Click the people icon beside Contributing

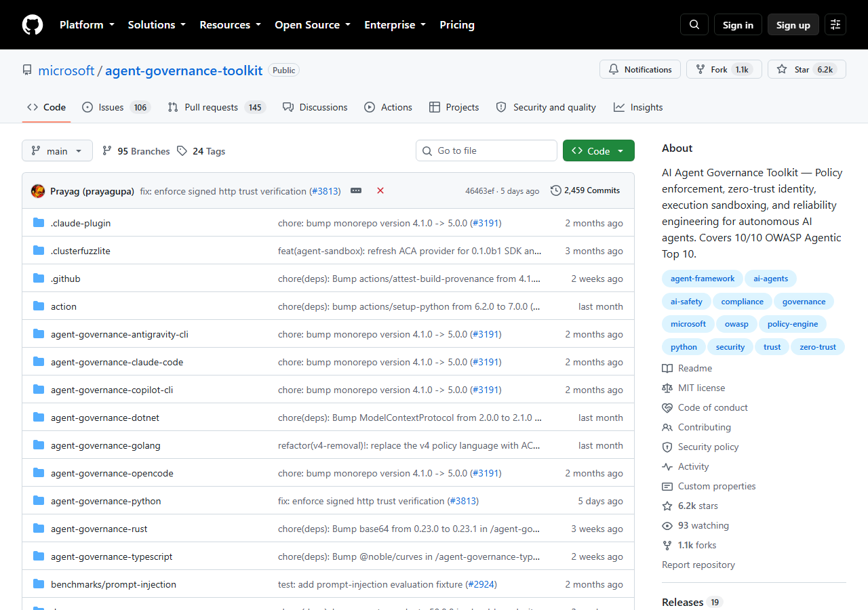[667, 427]
